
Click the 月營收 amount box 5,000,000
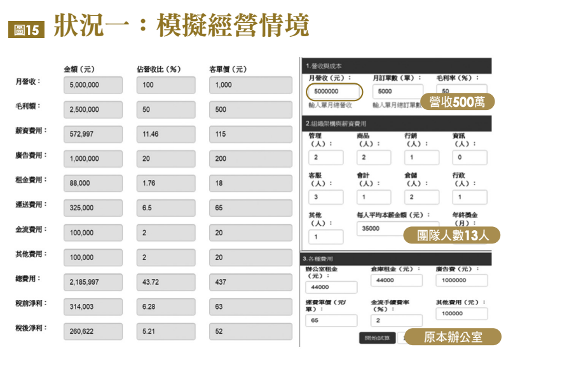[93, 85]
